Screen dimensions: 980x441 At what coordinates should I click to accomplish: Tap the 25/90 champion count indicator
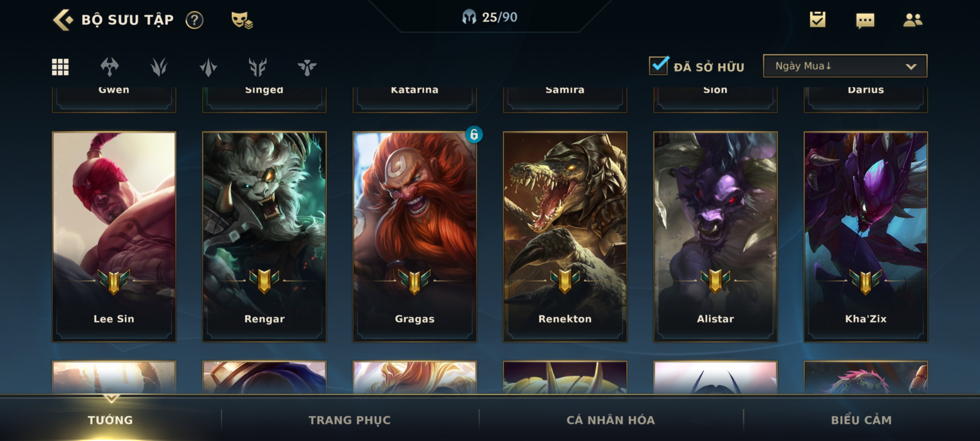(x=490, y=17)
